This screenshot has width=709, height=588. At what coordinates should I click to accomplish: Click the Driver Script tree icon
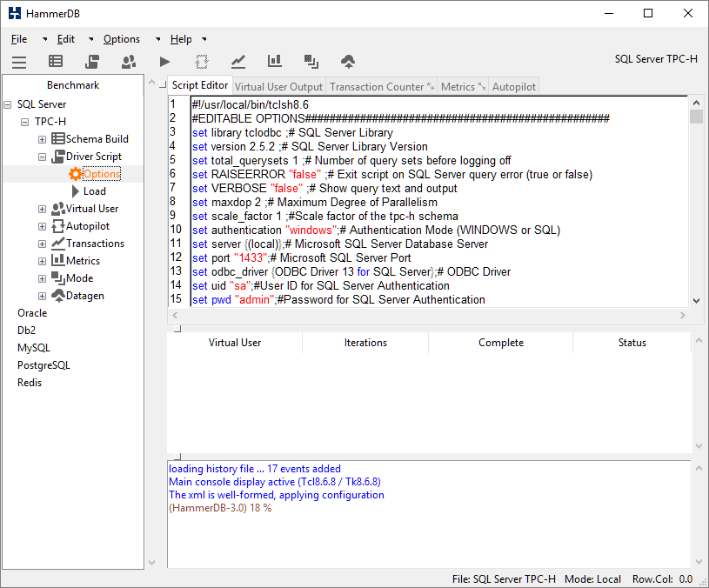click(x=58, y=157)
